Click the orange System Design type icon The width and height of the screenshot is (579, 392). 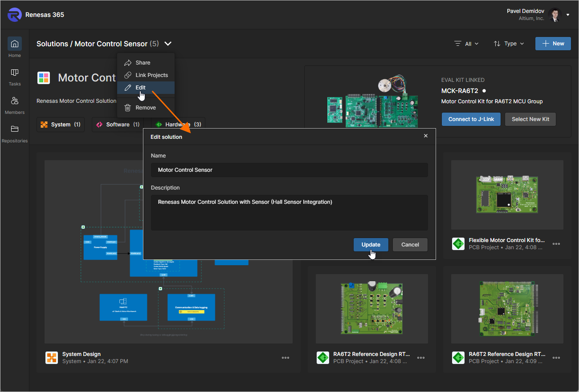click(52, 357)
